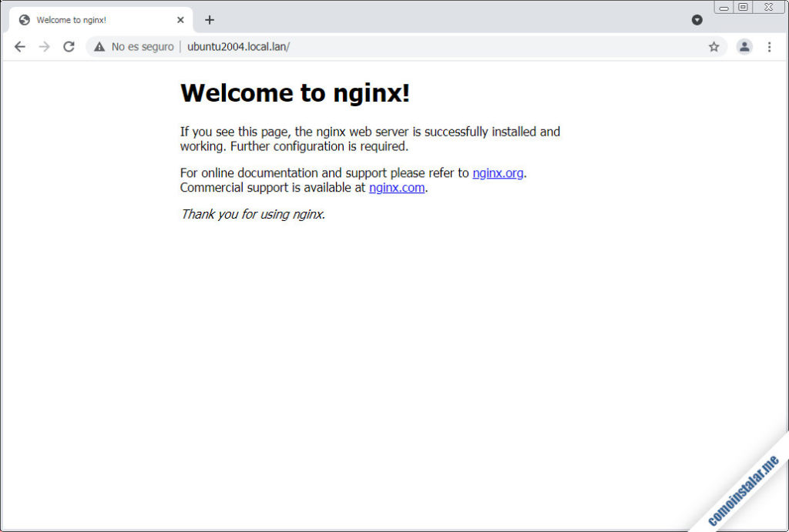Select the 'Welcome to nginx!' tab

85,19
